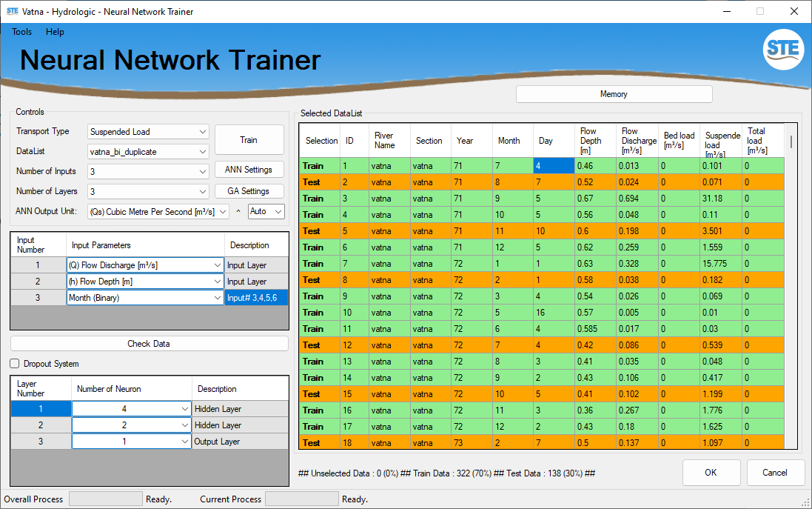Expand the Layer 1 neuron count dropdown

[131, 409]
